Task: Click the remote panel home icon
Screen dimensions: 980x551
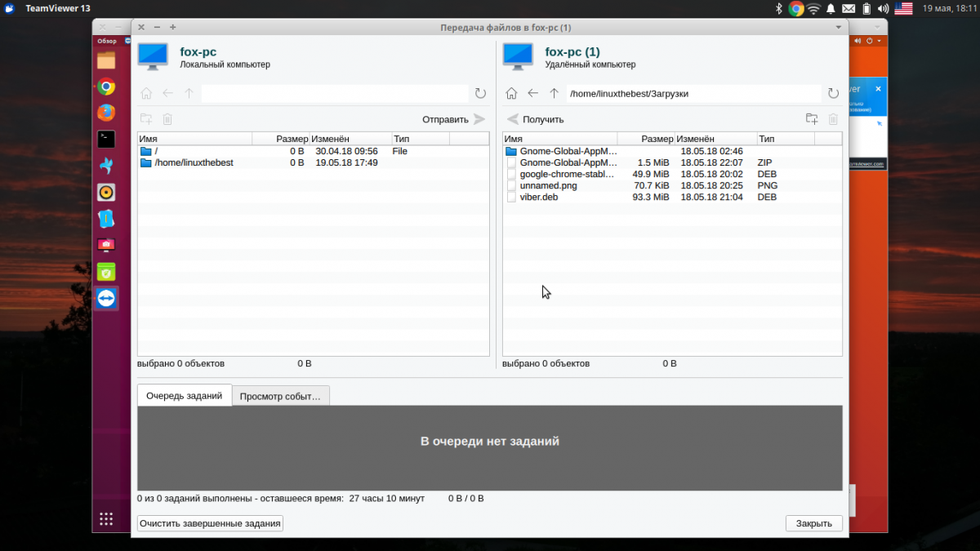Action: pos(511,94)
